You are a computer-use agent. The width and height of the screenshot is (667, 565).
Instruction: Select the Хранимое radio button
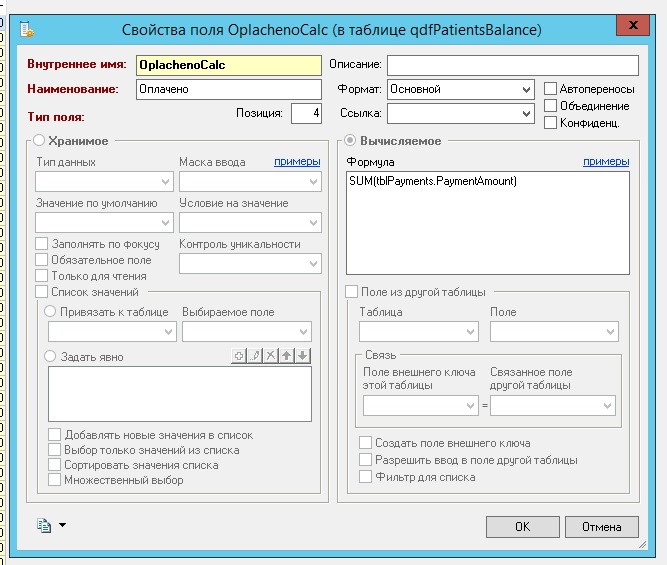41,141
